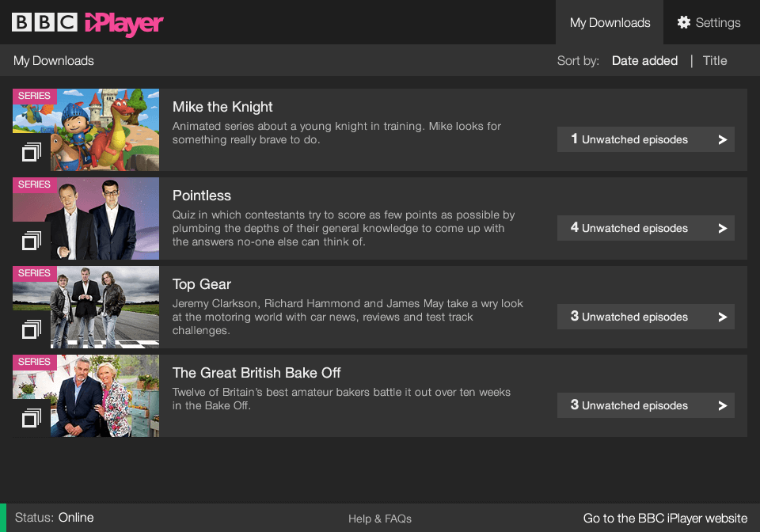Click the Mike the Knight thumbnail image
Image resolution: width=760 pixels, height=532 pixels.
[85, 130]
